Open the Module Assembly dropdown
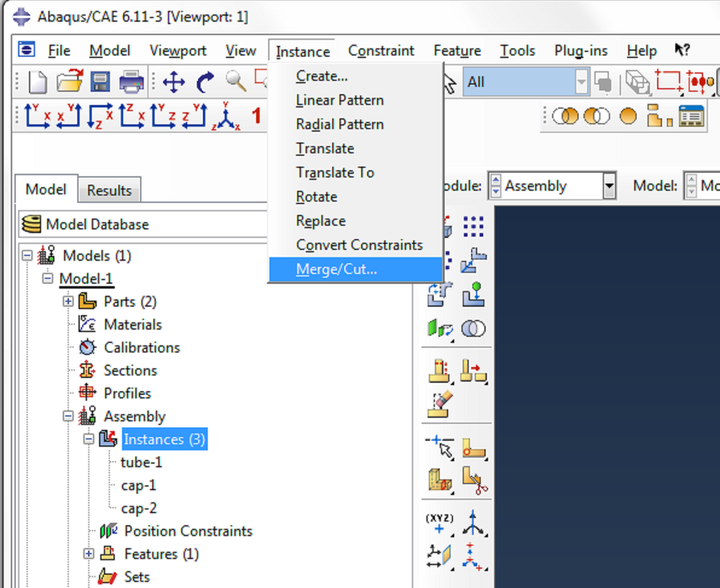Image resolution: width=720 pixels, height=588 pixels. pos(609,186)
